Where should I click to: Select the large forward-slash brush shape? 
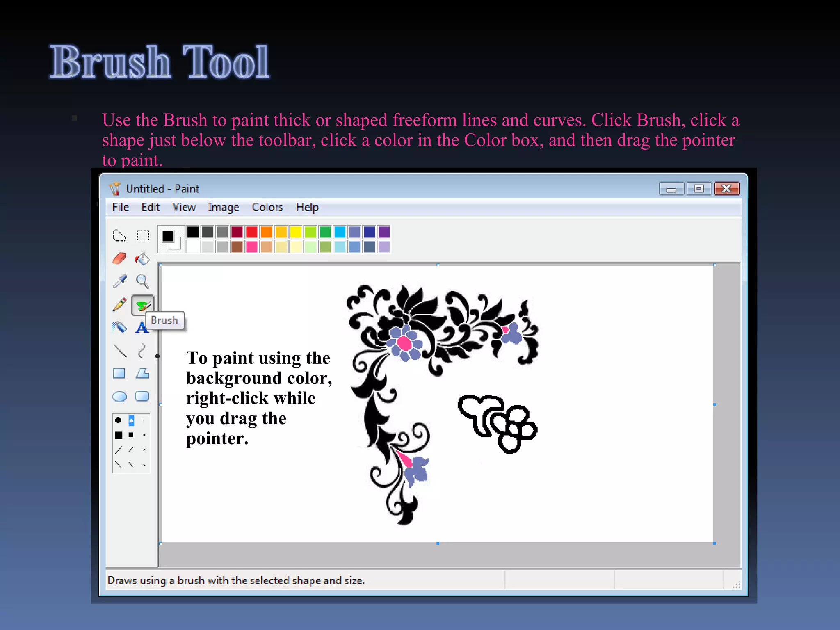point(119,450)
